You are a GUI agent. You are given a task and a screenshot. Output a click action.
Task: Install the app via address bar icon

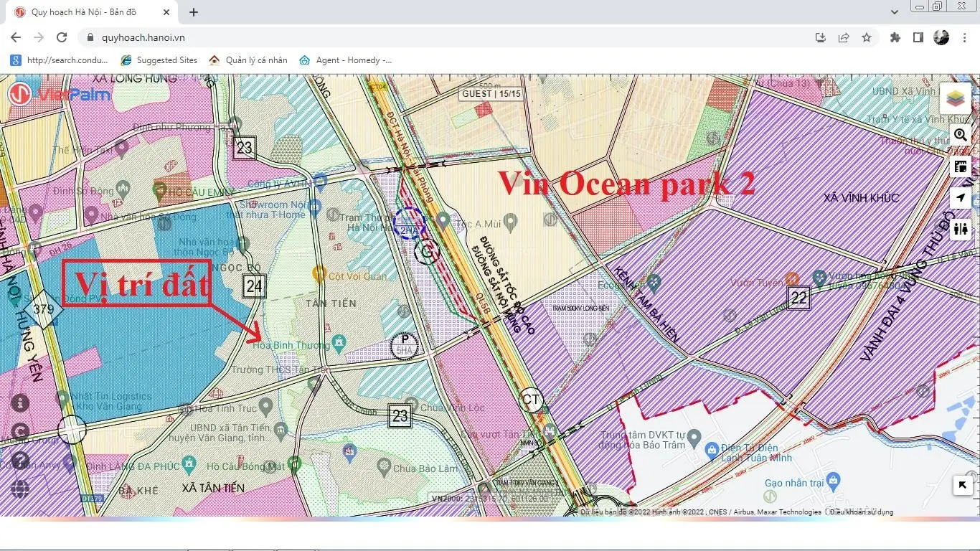coord(821,37)
